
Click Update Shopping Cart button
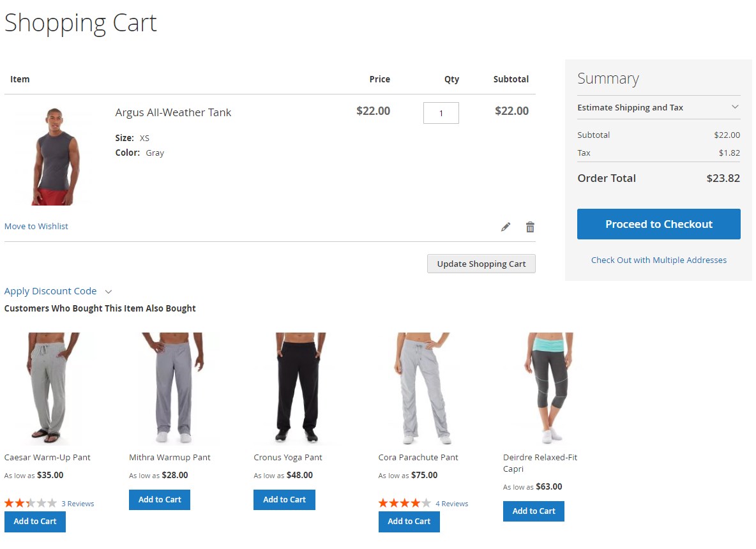481,264
